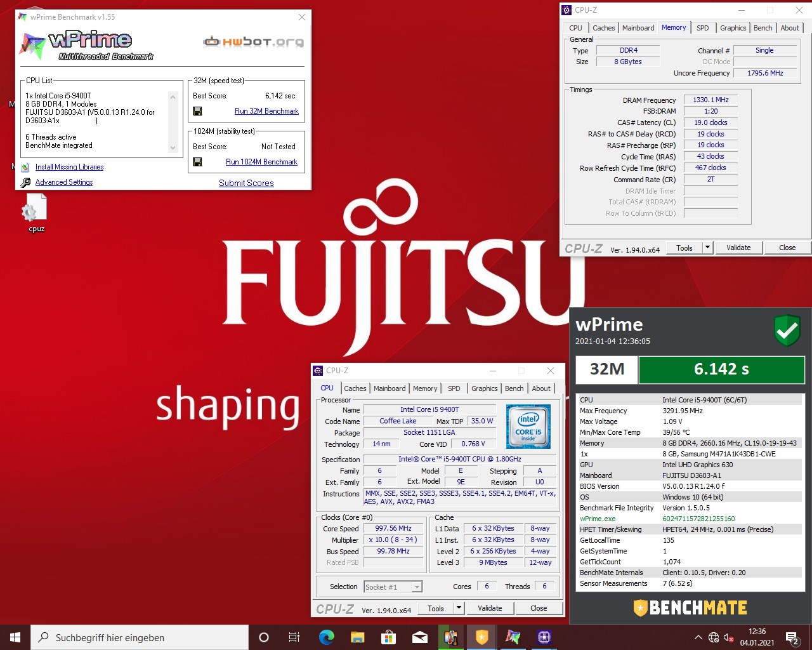Open Cortana from the taskbar
The image size is (812, 650).
point(264,637)
